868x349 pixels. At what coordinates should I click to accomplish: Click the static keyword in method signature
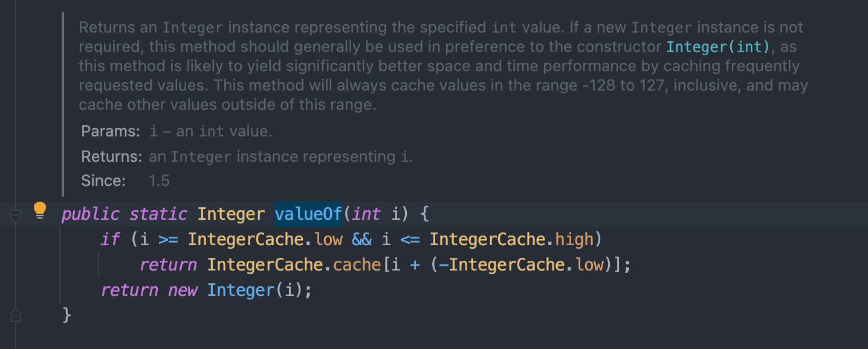coord(158,214)
